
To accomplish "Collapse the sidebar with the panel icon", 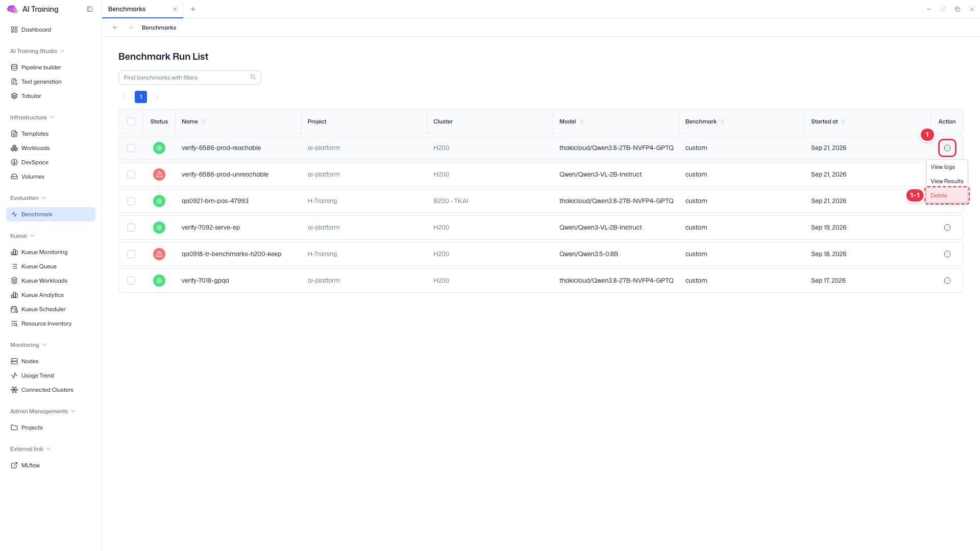I will [x=90, y=9].
